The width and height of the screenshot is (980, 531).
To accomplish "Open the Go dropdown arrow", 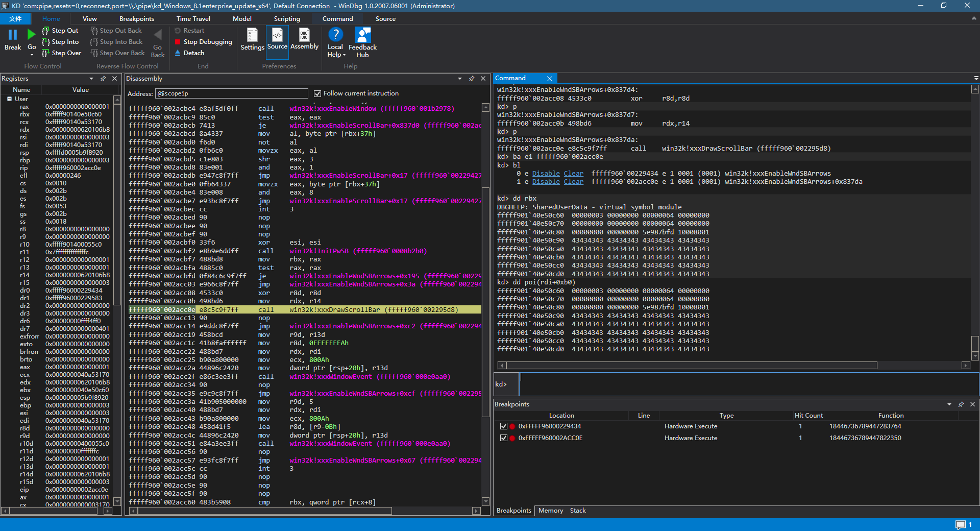I will (x=32, y=54).
